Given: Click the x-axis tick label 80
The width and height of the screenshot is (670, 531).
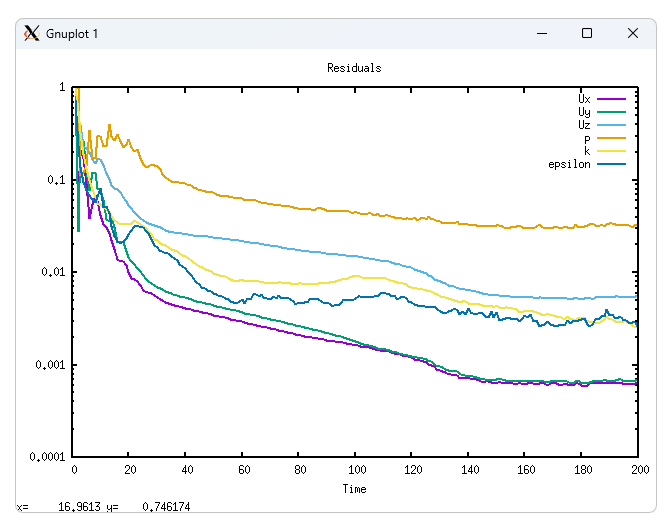Looking at the screenshot, I should click(300, 470).
